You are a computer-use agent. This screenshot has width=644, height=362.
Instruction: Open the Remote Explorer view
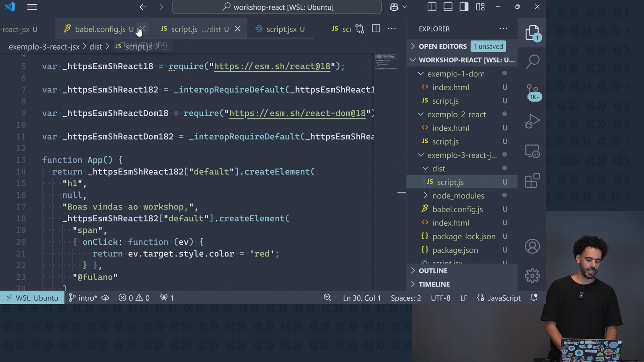[x=532, y=151]
